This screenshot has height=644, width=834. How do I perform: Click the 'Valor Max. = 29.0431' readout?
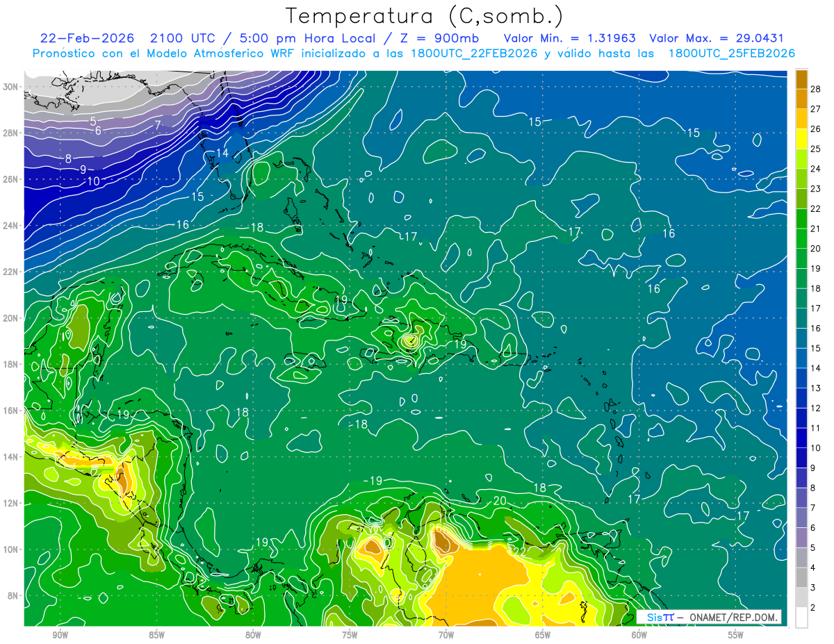coord(717,38)
